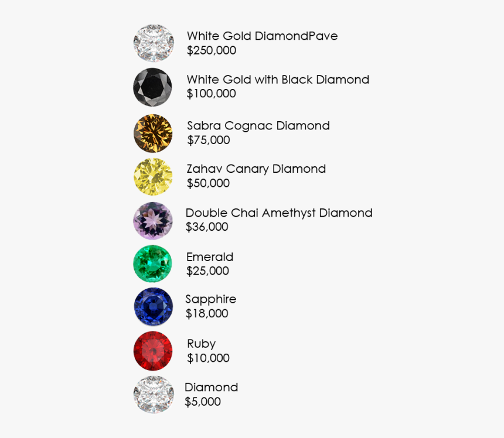Click the Double Chai Amethyst Diamond label
This screenshot has height=438, width=504.
tap(279, 213)
